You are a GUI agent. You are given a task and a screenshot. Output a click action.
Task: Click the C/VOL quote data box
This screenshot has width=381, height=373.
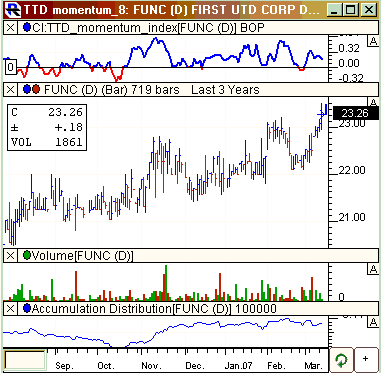pyautogui.click(x=47, y=127)
